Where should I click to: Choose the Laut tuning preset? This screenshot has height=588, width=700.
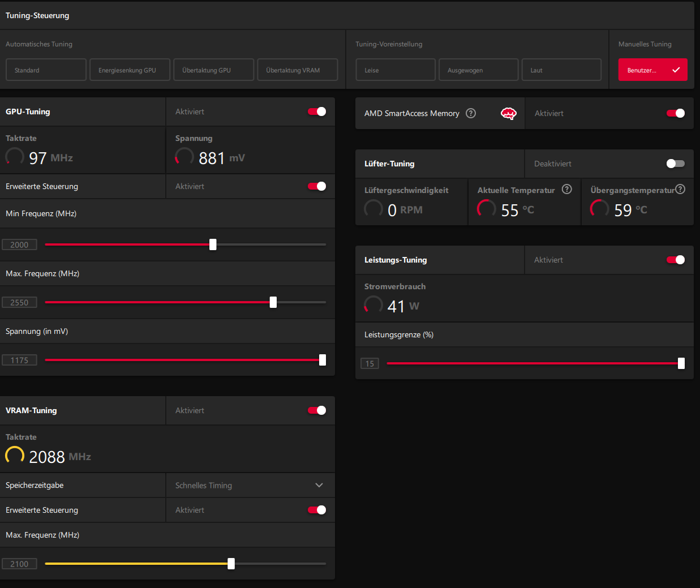561,70
